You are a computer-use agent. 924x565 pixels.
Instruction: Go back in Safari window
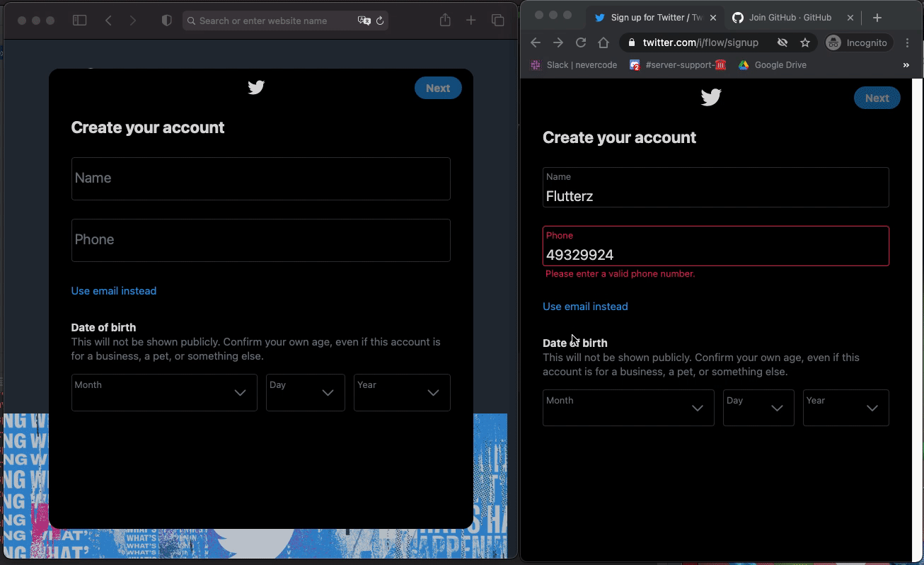(x=108, y=21)
